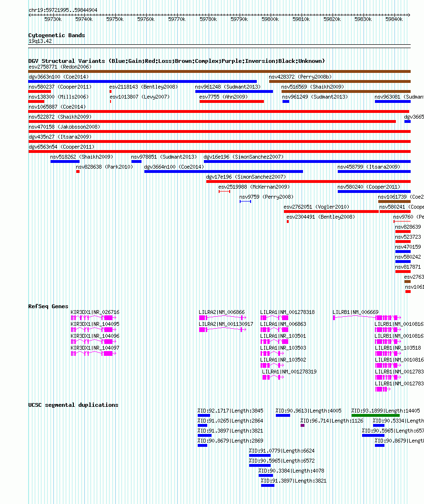Click the nsv817871 label

click(x=408, y=266)
